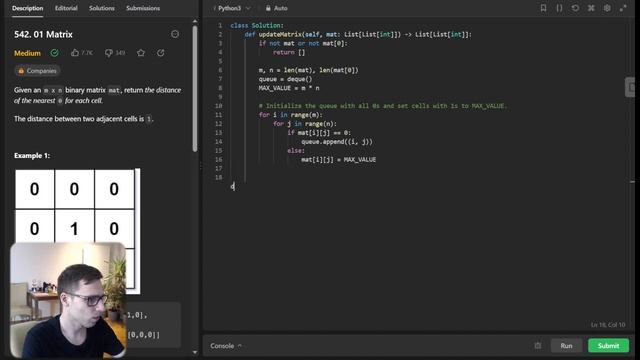Expand the Console panel
The height and width of the screenshot is (360, 640).
226,346
